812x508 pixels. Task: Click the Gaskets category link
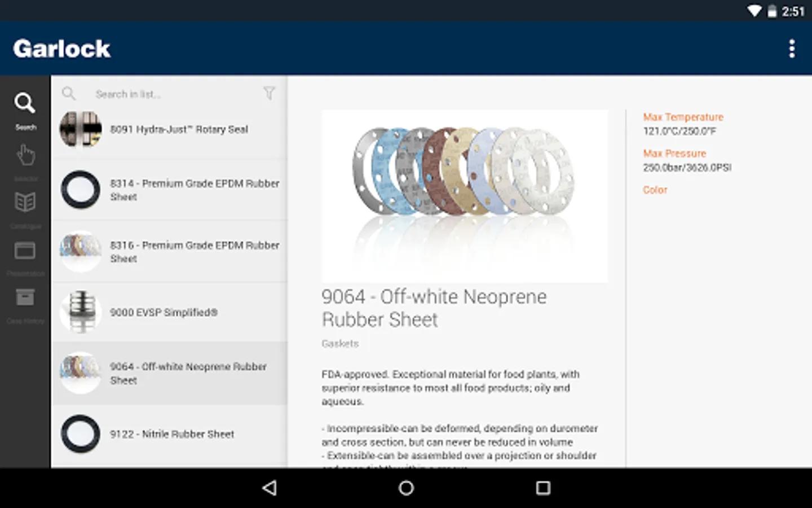(340, 343)
